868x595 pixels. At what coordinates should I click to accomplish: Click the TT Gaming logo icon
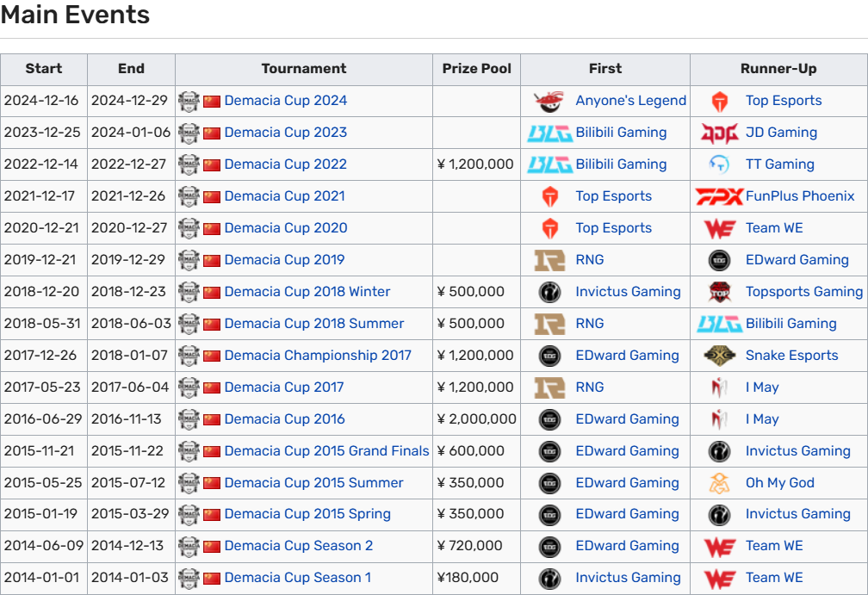click(x=719, y=164)
